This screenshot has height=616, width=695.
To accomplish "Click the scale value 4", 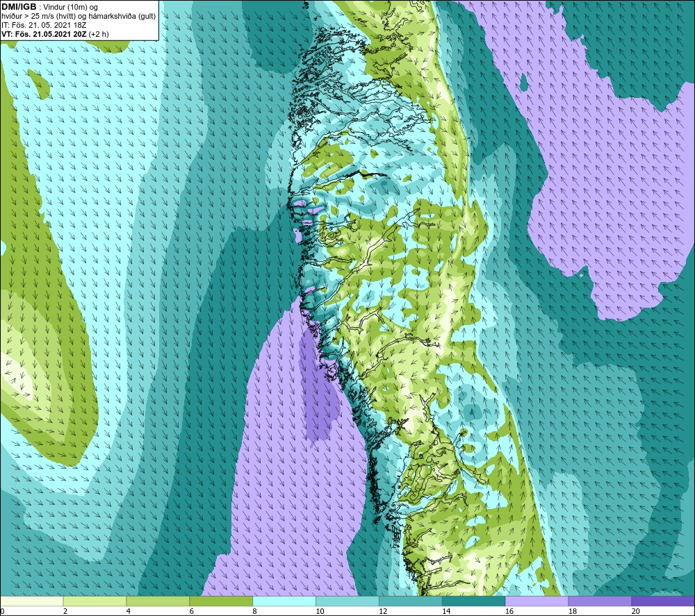I will click(x=128, y=611).
